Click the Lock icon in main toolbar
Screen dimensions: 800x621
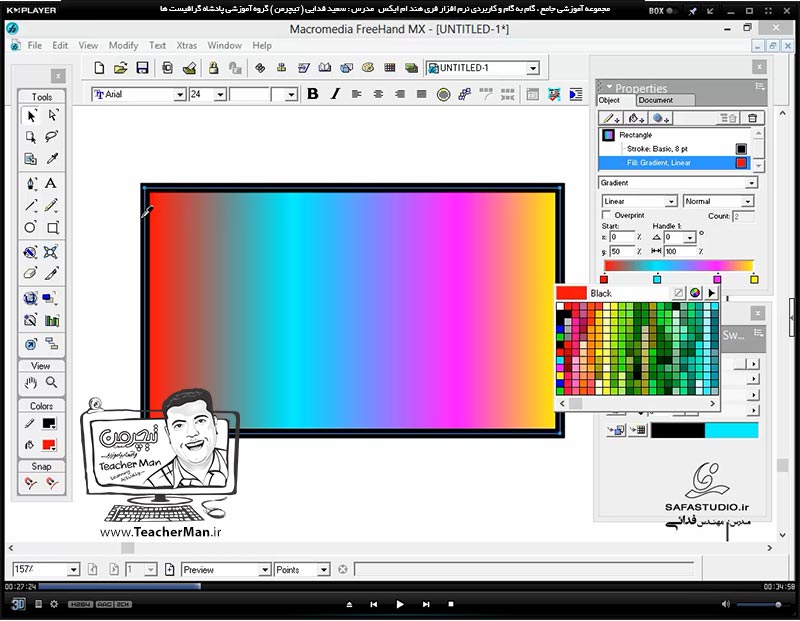click(213, 68)
